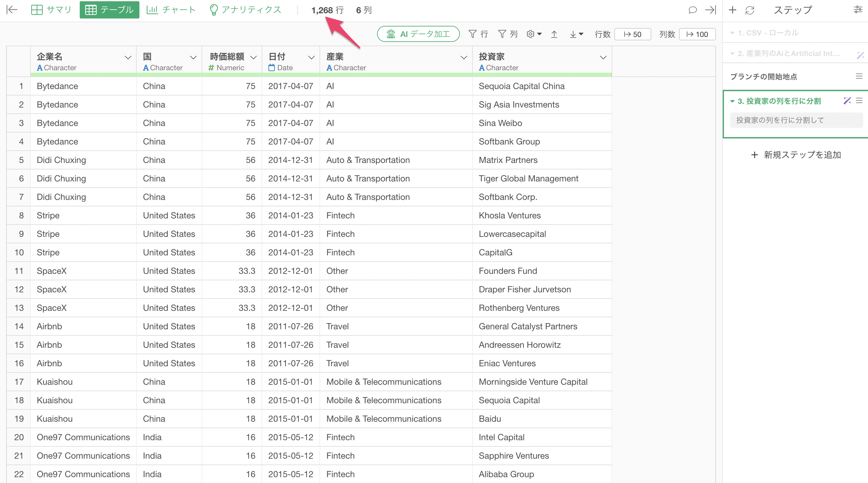
Task: Open the 投資家 column dropdown menu
Action: pos(603,57)
